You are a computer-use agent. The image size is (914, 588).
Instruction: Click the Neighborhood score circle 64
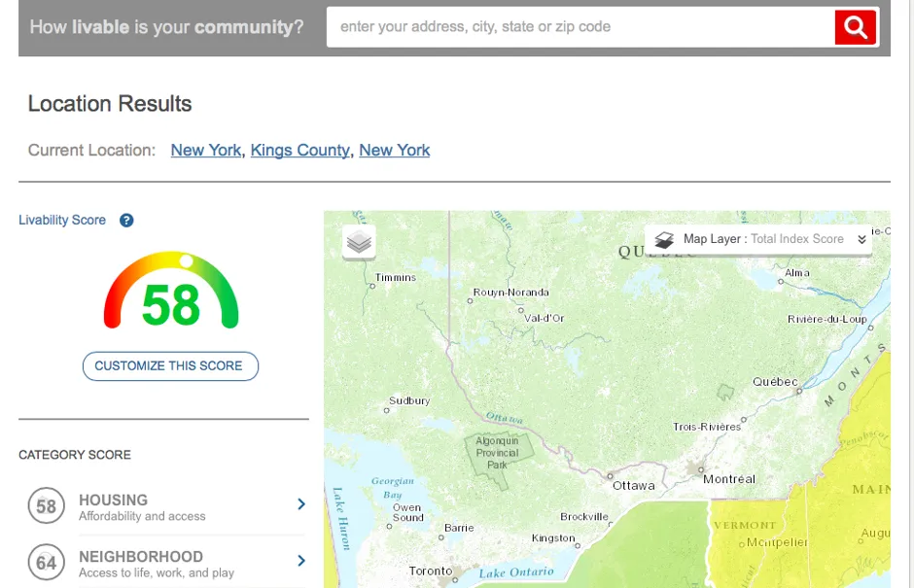46,563
